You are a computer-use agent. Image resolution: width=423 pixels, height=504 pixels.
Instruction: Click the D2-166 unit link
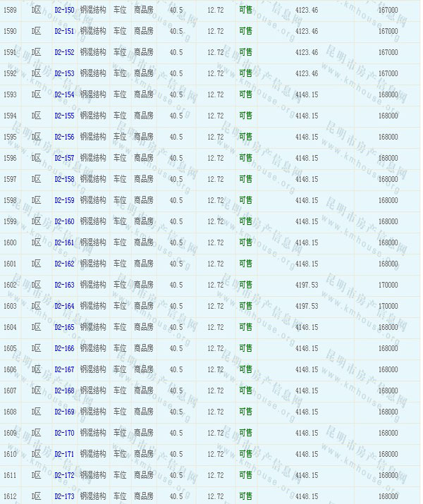pyautogui.click(x=64, y=349)
